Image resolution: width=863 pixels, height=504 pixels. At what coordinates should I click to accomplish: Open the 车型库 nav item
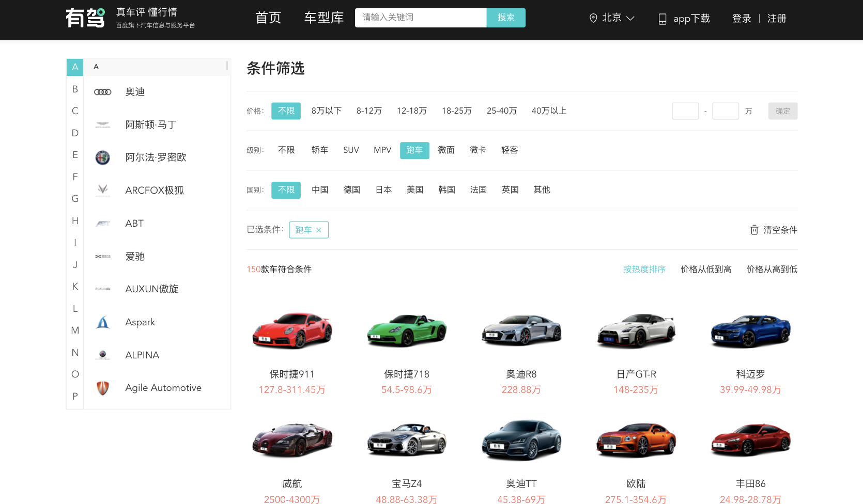click(x=324, y=18)
